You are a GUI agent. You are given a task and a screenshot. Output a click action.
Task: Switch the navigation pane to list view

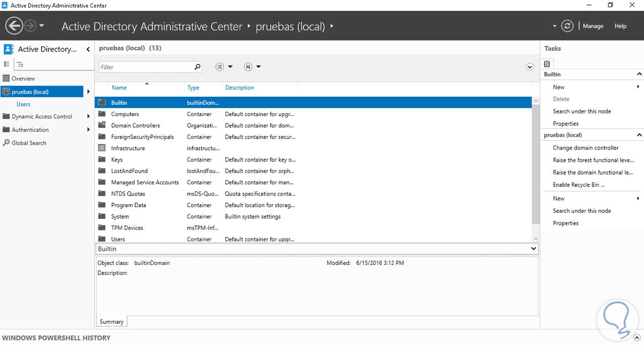tap(7, 64)
